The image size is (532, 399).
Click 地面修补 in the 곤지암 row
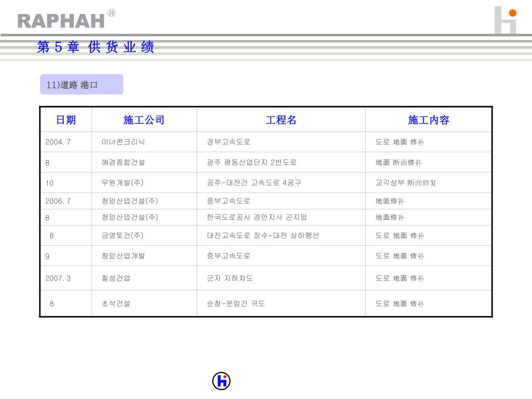coord(390,217)
